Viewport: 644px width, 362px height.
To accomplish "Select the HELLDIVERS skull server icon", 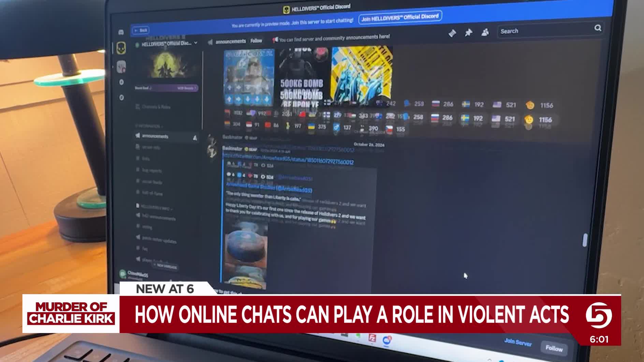I will [121, 48].
